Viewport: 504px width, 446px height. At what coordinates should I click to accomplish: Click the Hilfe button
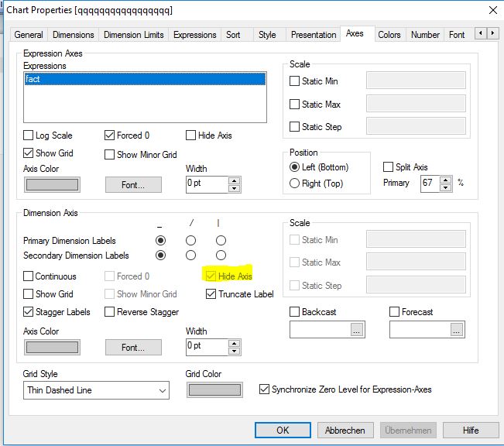click(471, 431)
